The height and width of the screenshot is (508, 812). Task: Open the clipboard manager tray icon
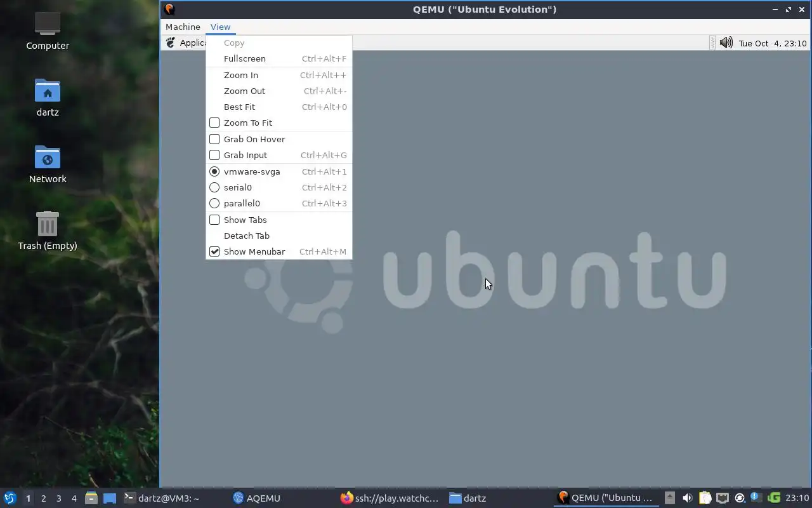tap(705, 498)
